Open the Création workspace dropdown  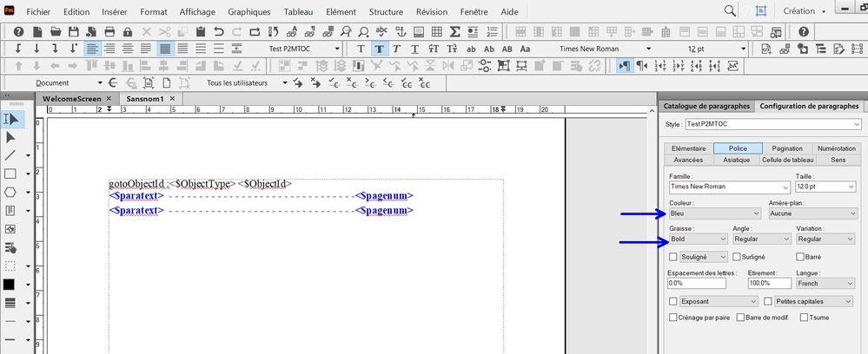click(805, 11)
